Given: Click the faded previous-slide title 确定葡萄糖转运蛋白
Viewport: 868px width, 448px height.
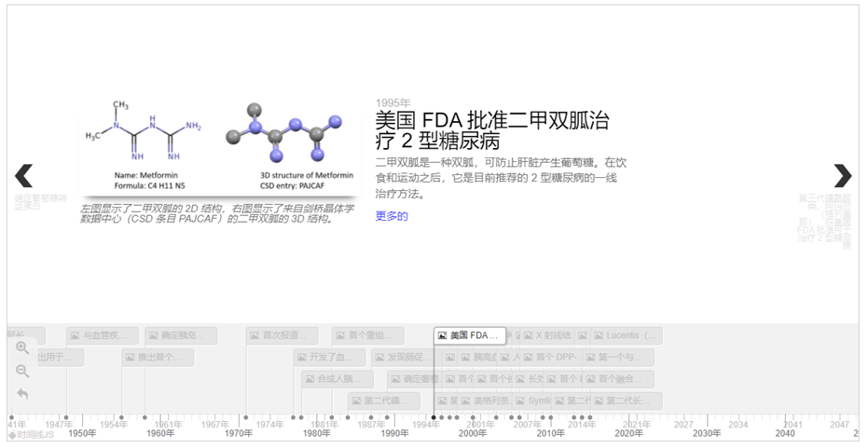Looking at the screenshot, I should click(x=40, y=202).
